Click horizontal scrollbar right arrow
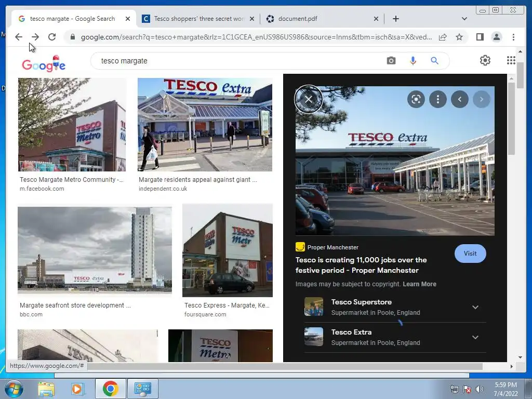Image resolution: width=532 pixels, height=399 pixels. coord(511,366)
